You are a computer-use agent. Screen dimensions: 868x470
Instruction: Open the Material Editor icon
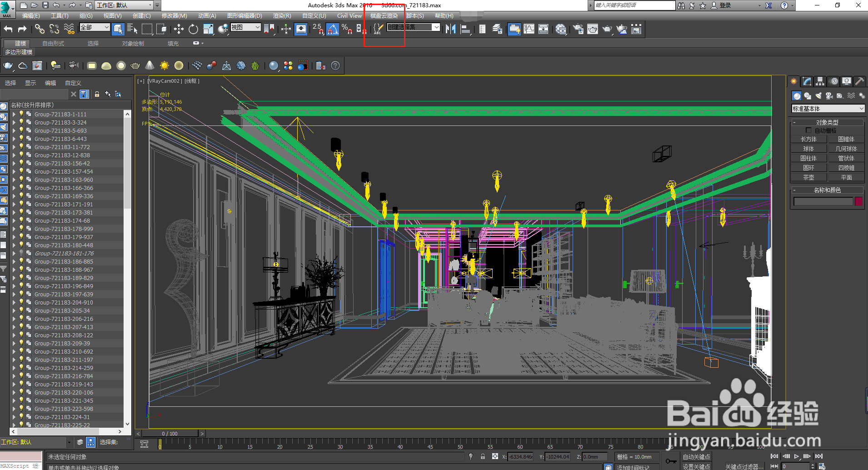point(561,29)
